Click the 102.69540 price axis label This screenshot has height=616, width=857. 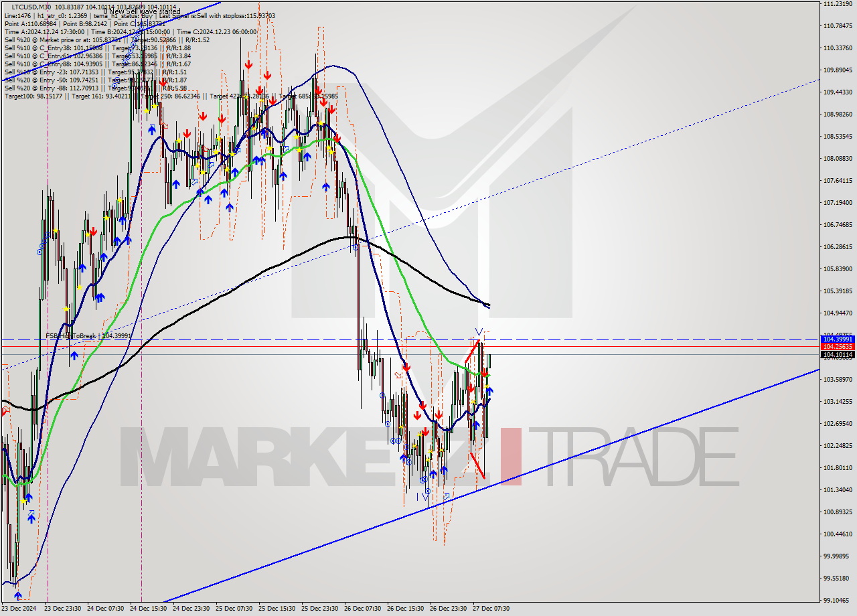(x=838, y=424)
